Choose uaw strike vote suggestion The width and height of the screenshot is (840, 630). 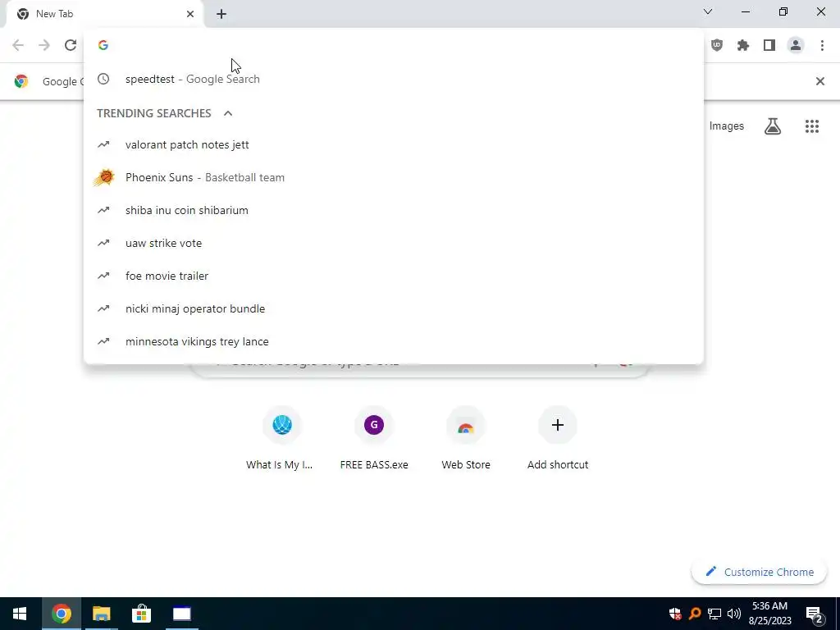[x=393, y=243]
